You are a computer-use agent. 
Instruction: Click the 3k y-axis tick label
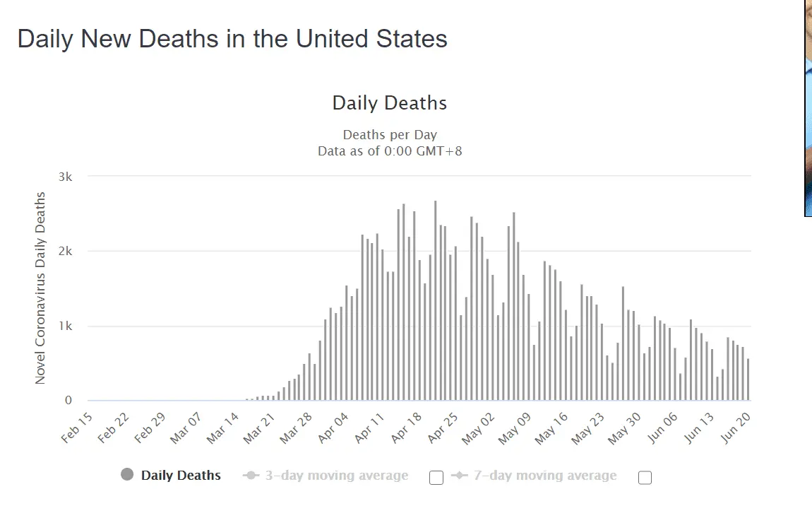(x=65, y=177)
